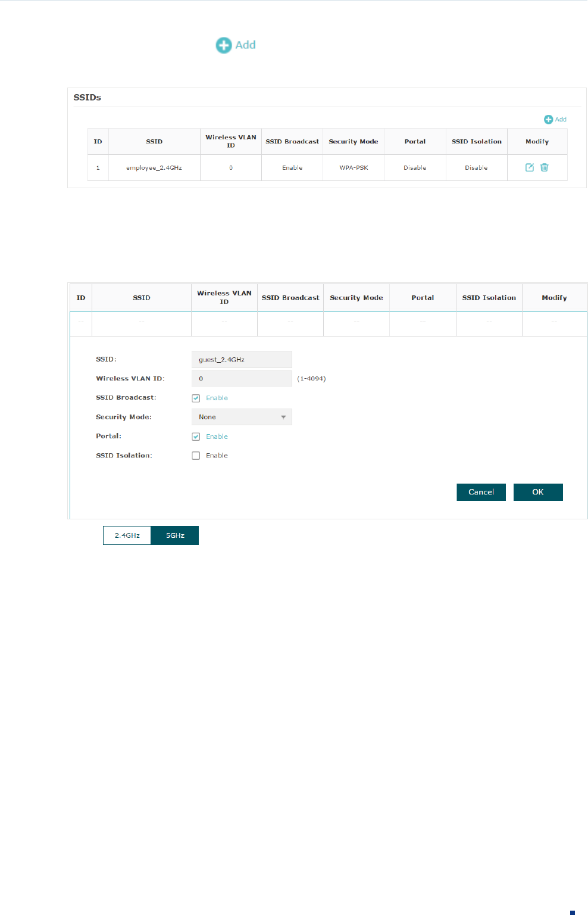Click the SSID input field with guest_2.4GHz
The width and height of the screenshot is (588, 916).
tap(242, 359)
